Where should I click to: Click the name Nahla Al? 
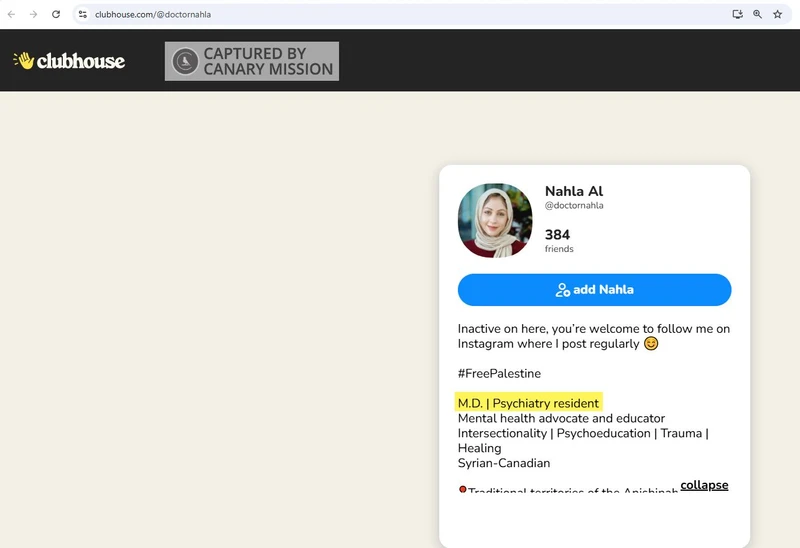point(574,191)
